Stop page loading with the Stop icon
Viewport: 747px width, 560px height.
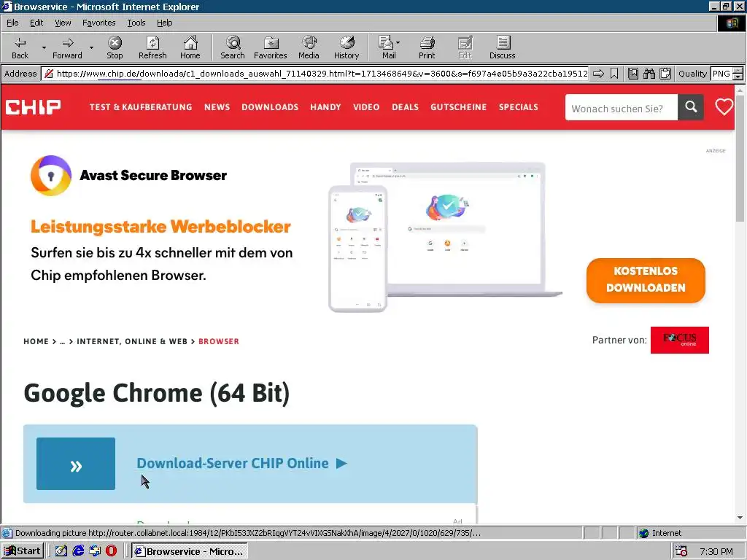(115, 47)
